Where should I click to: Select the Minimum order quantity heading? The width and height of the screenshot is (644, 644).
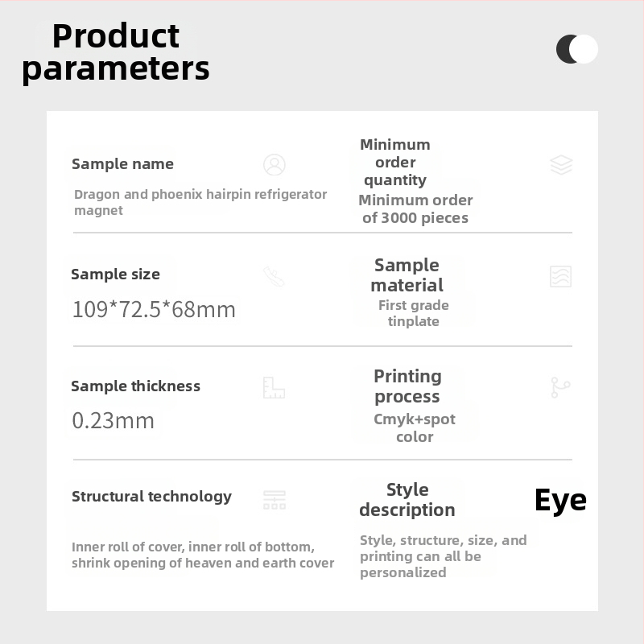tap(395, 162)
